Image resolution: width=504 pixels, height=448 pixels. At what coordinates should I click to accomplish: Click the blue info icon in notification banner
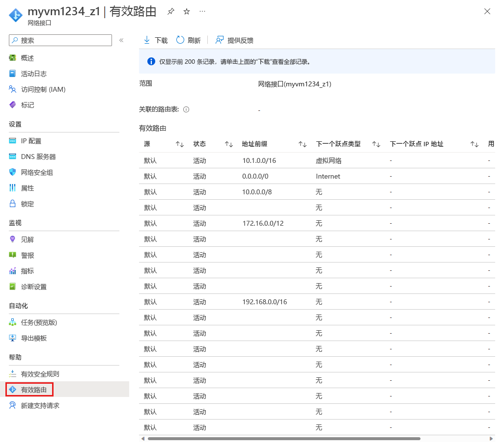[151, 61]
